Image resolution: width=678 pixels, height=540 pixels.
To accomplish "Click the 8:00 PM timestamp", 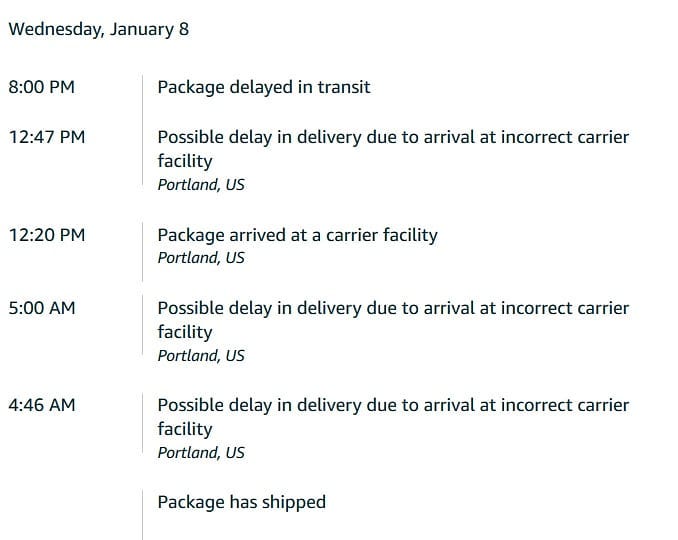I will click(x=41, y=87).
